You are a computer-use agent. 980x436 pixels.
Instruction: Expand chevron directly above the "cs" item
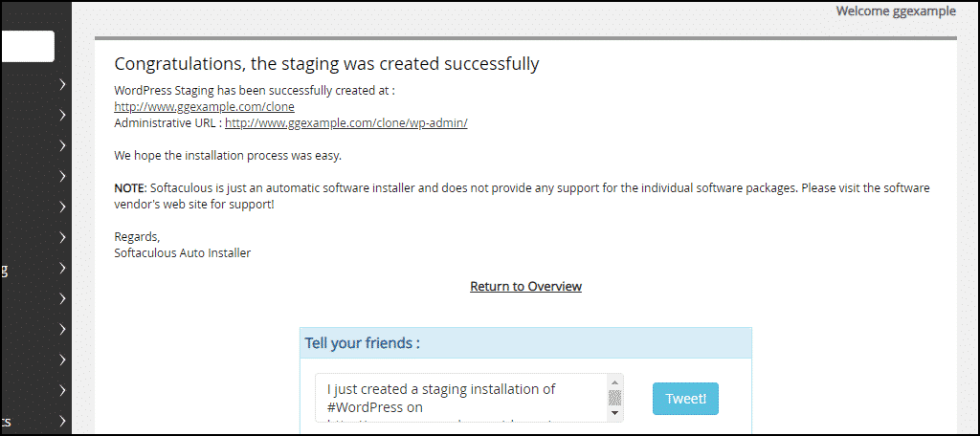62,390
